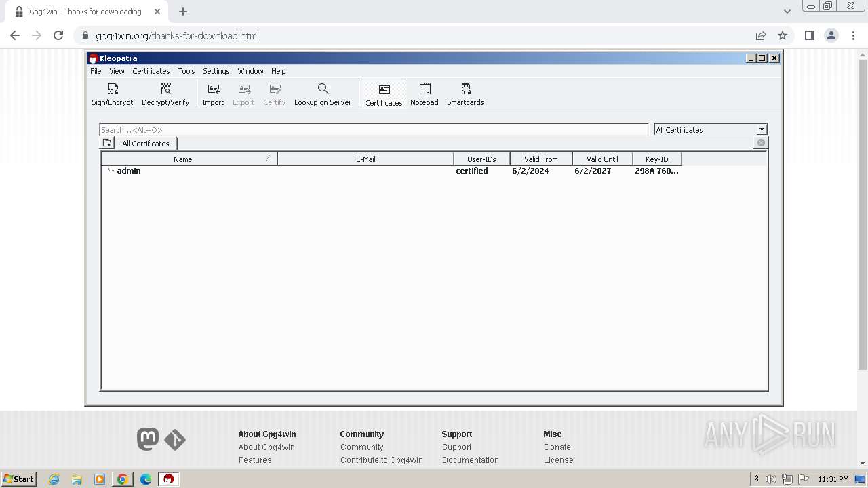The width and height of the screenshot is (868, 488).
Task: Click the 'certified' User-IDs cell
Action: 472,171
